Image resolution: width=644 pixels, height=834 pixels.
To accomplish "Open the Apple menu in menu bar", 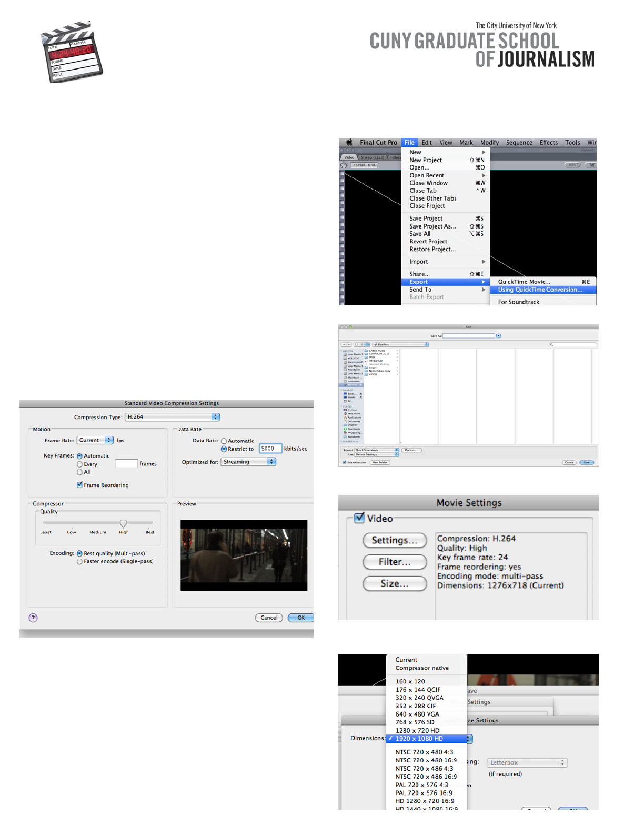I will 349,142.
